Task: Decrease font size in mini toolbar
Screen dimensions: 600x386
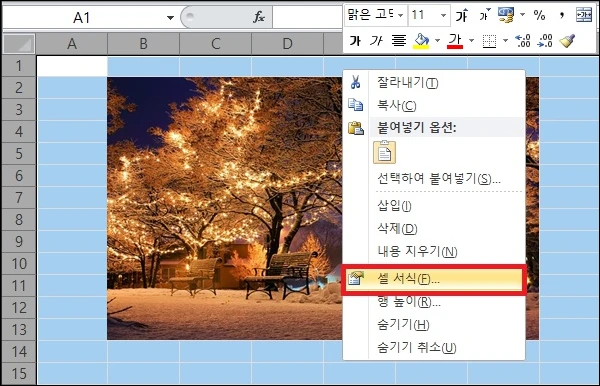Action: pyautogui.click(x=484, y=16)
